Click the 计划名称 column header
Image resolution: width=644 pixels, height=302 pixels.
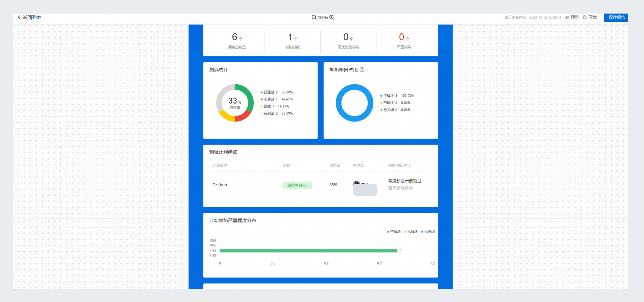click(220, 165)
